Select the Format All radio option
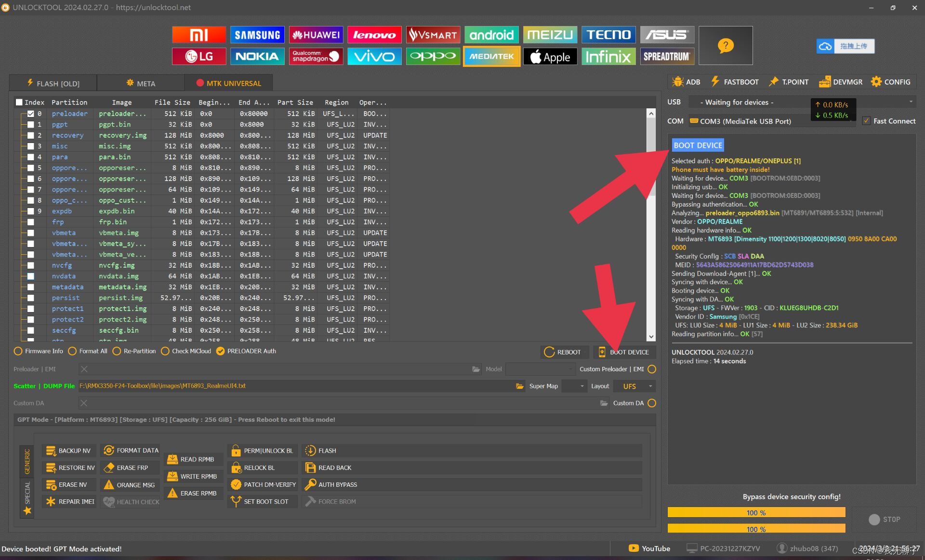Viewport: 925px width, 560px height. (x=73, y=351)
